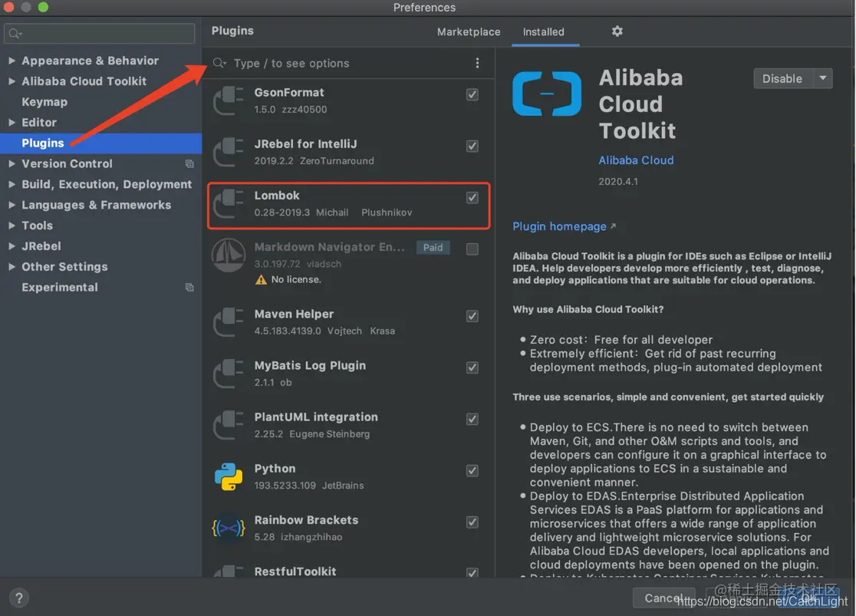This screenshot has width=856, height=616.
Task: Open the plugins gear settings menu
Action: pos(617,31)
